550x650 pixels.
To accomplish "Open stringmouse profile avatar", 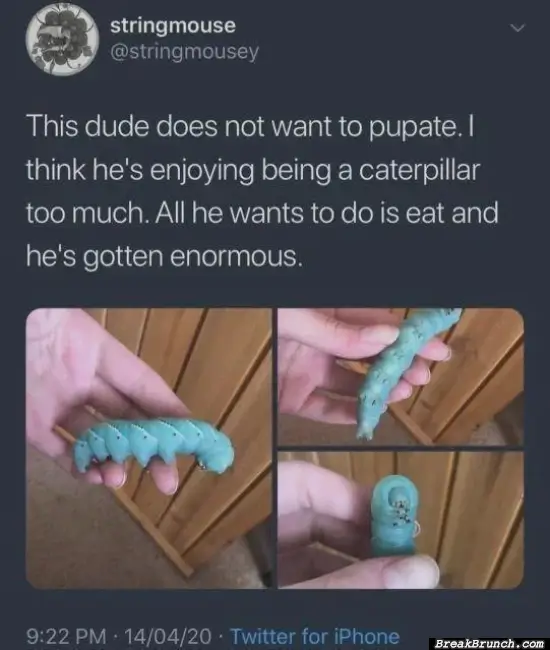I will point(61,40).
